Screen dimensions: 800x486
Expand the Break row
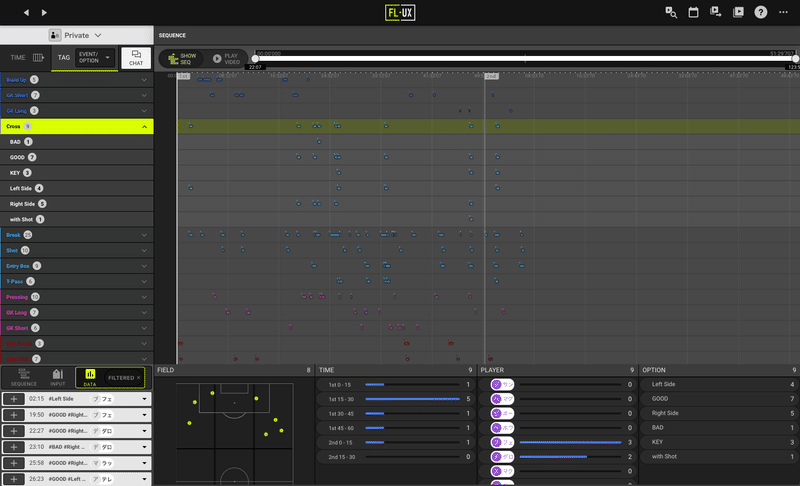click(144, 235)
